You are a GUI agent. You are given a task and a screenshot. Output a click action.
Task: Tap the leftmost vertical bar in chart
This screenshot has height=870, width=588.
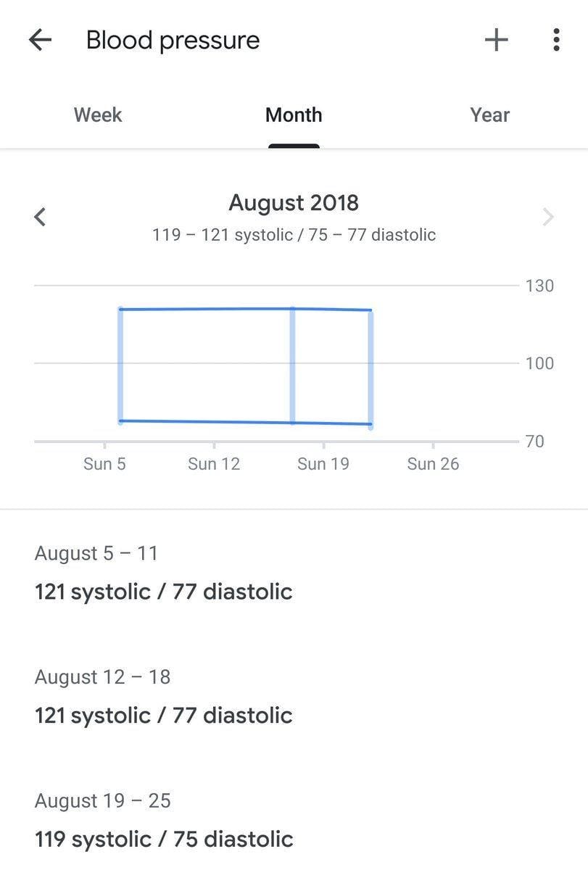pyautogui.click(x=120, y=365)
